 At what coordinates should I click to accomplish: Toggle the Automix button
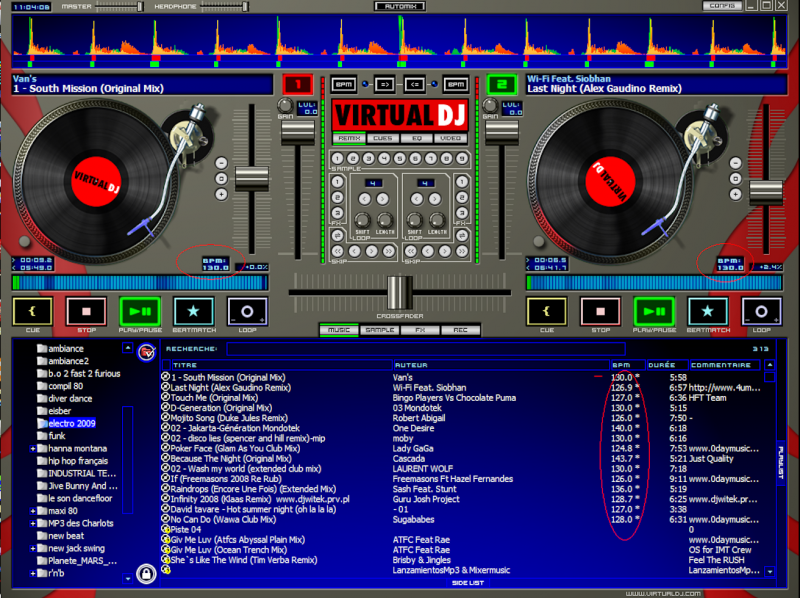point(399,6)
